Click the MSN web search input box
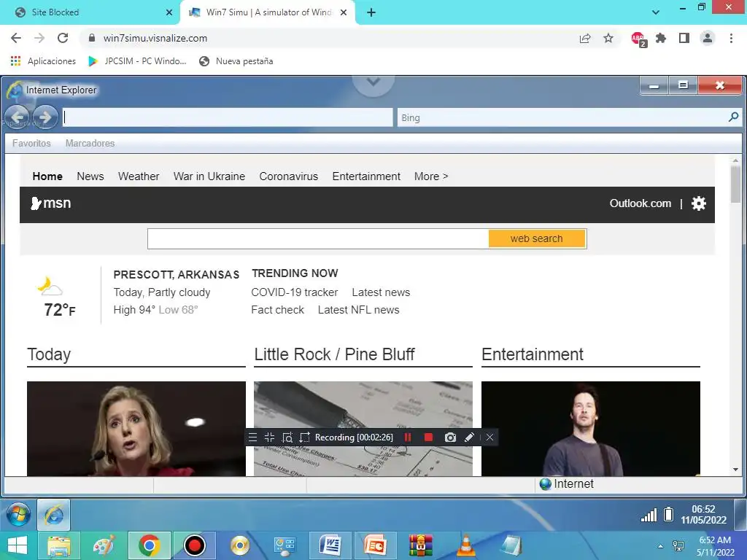This screenshot has height=560, width=747. (x=318, y=238)
